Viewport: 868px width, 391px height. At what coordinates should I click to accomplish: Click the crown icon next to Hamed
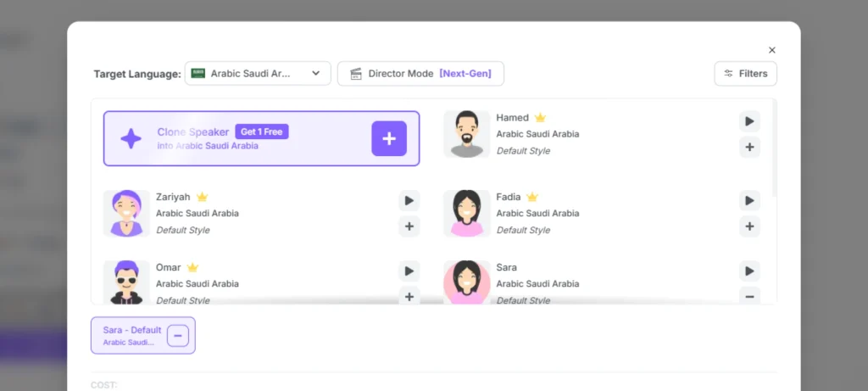(540, 117)
